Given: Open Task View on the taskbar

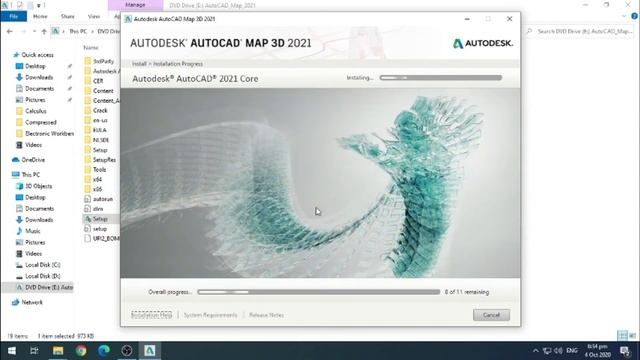Looking at the screenshot, I should (34, 351).
